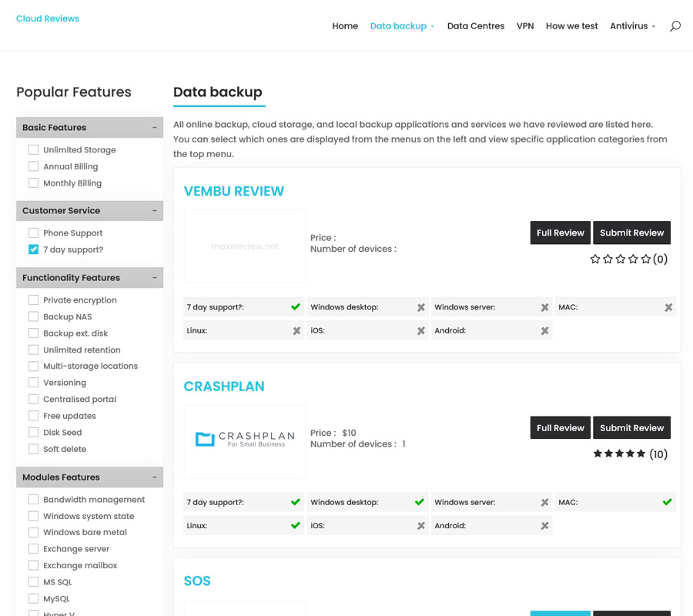
Task: Click CrashPlan Windows server cross icon
Action: tap(544, 503)
